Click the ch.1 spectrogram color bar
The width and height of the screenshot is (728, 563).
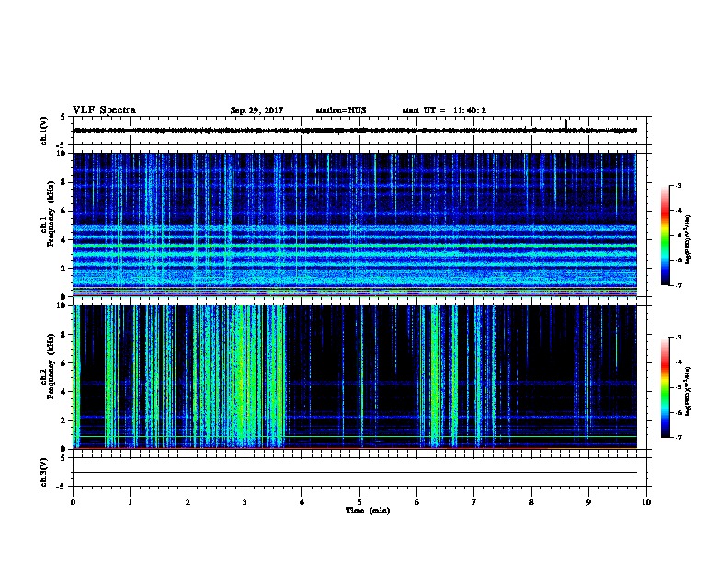tap(665, 236)
